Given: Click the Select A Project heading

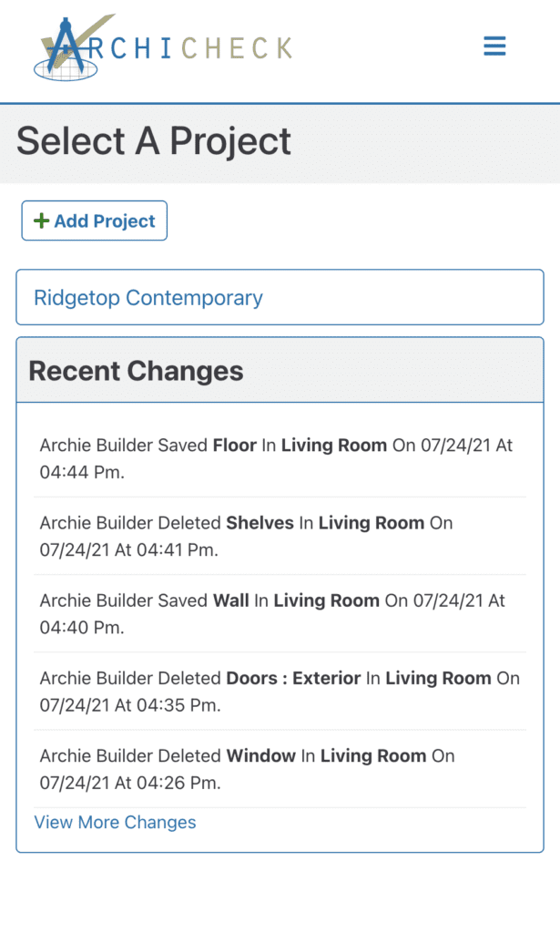Looking at the screenshot, I should (154, 141).
